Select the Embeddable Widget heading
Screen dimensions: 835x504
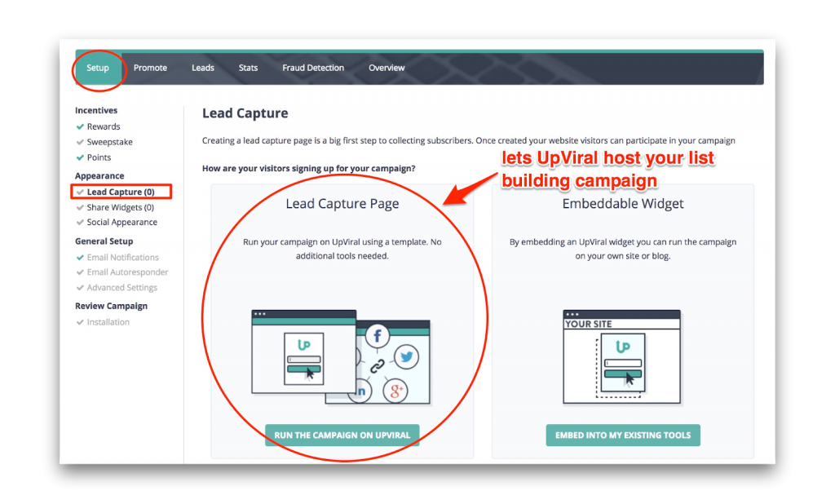[623, 204]
